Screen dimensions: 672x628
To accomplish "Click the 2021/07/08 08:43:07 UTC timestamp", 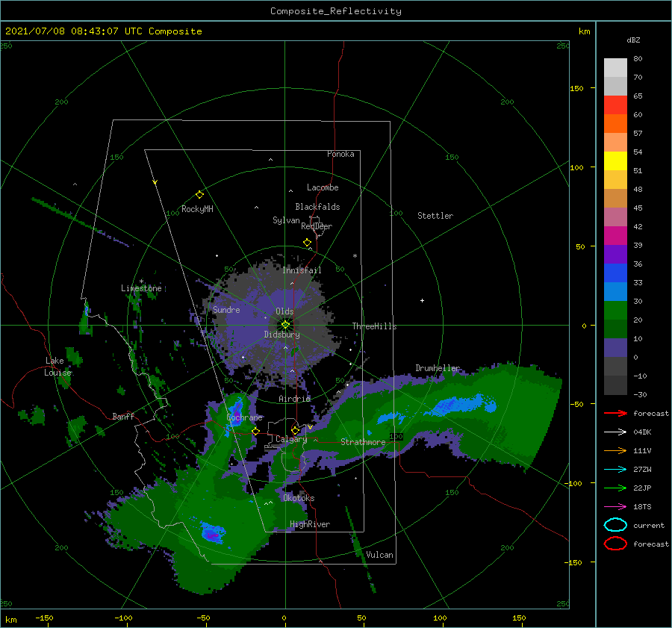I will click(x=65, y=31).
